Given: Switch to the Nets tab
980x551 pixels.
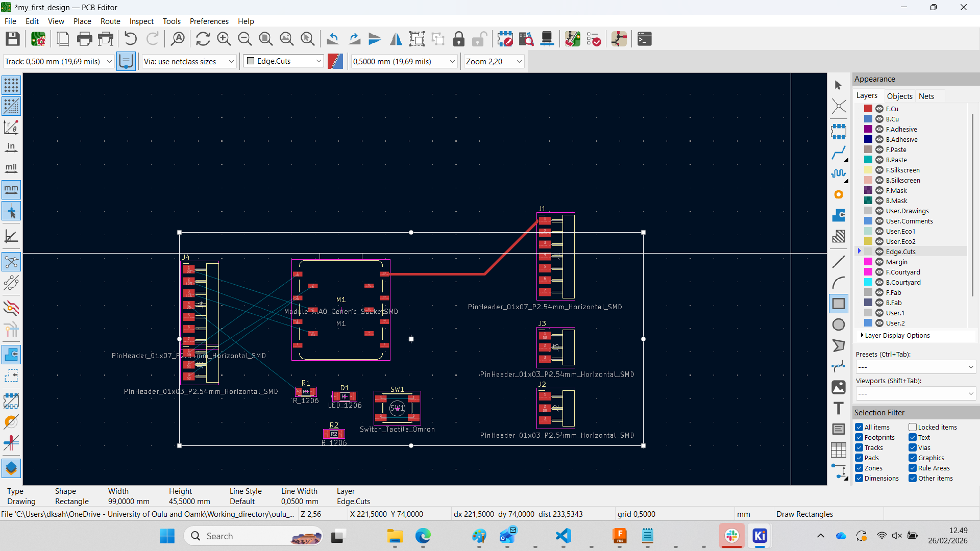Looking at the screenshot, I should pyautogui.click(x=926, y=96).
